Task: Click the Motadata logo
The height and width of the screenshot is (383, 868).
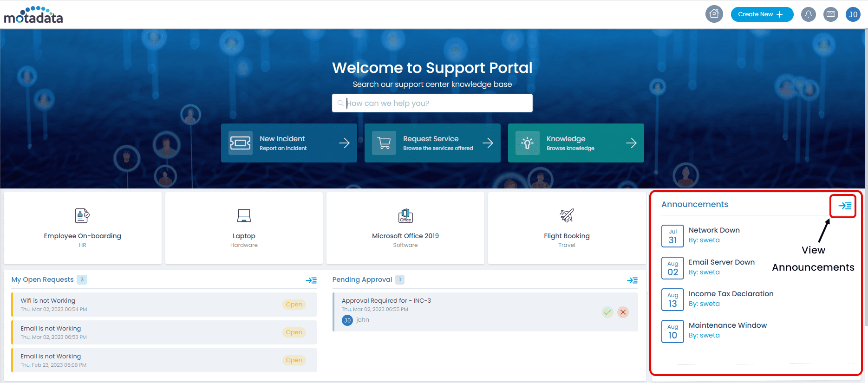Action: 33,15
